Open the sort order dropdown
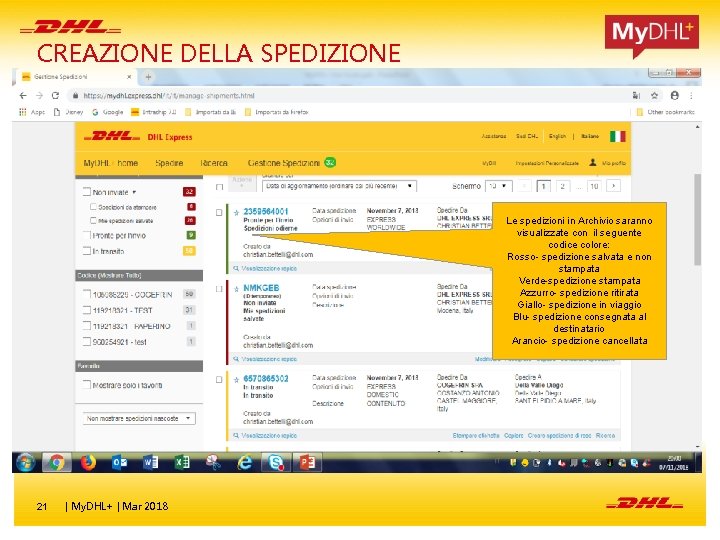The image size is (720, 540). point(339,186)
